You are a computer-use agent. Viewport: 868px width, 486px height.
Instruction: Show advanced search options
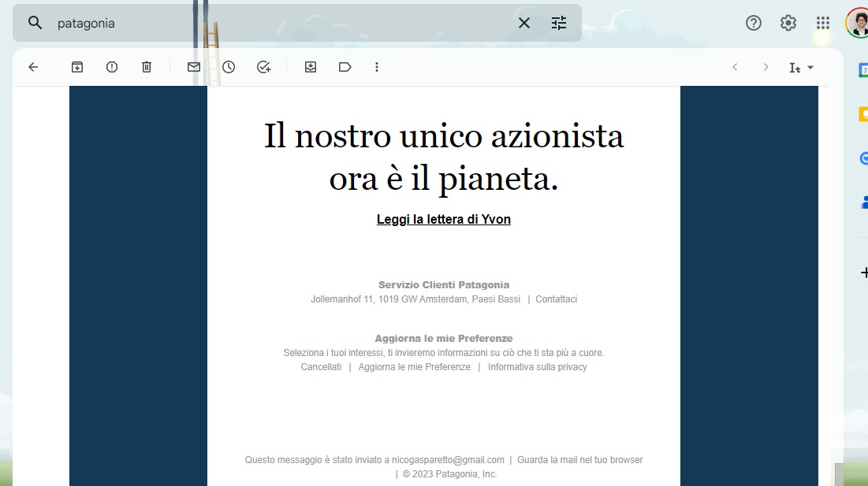(x=559, y=23)
